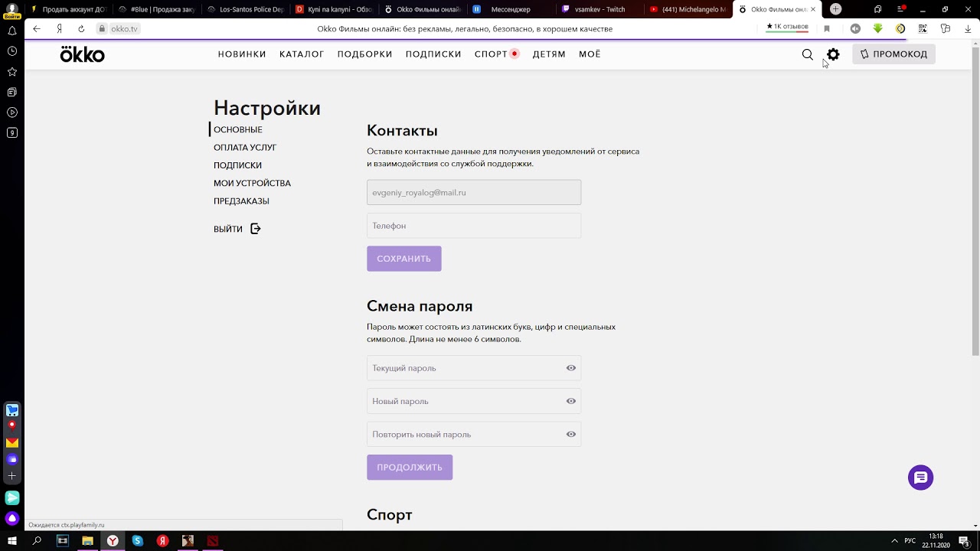Focus the Телефон input field
Viewport: 980px width, 551px height.
click(474, 226)
